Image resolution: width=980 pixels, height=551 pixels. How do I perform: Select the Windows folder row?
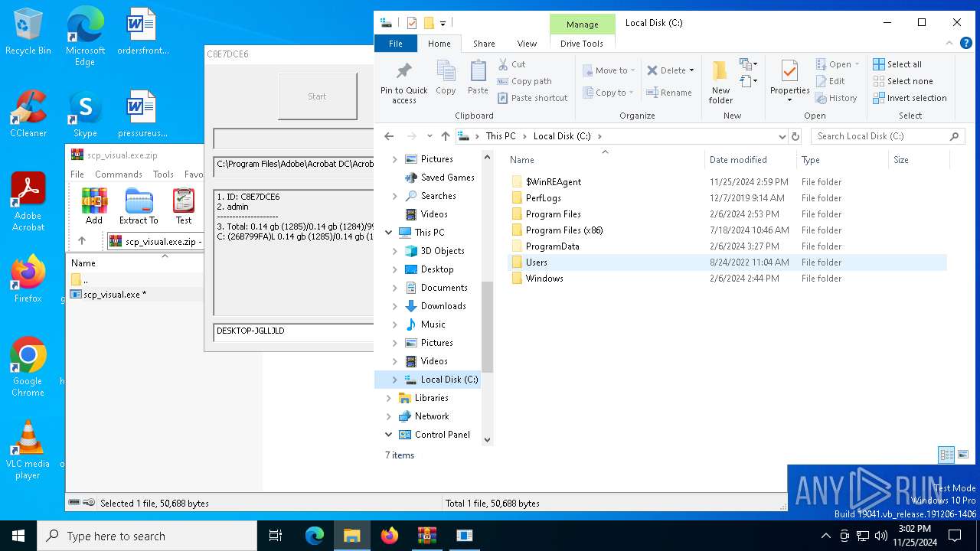click(x=727, y=279)
